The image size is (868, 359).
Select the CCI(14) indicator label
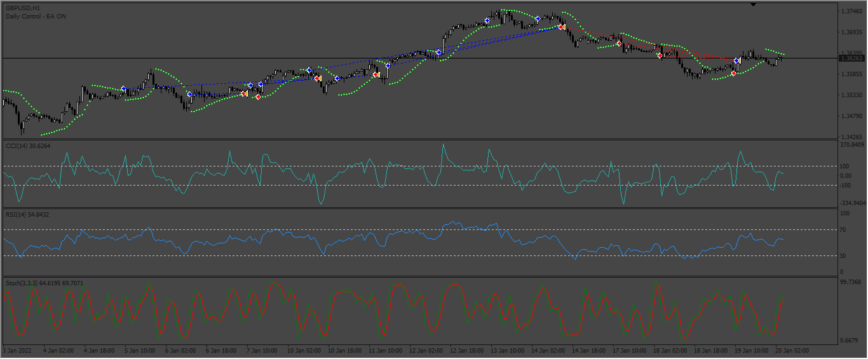tap(27, 146)
